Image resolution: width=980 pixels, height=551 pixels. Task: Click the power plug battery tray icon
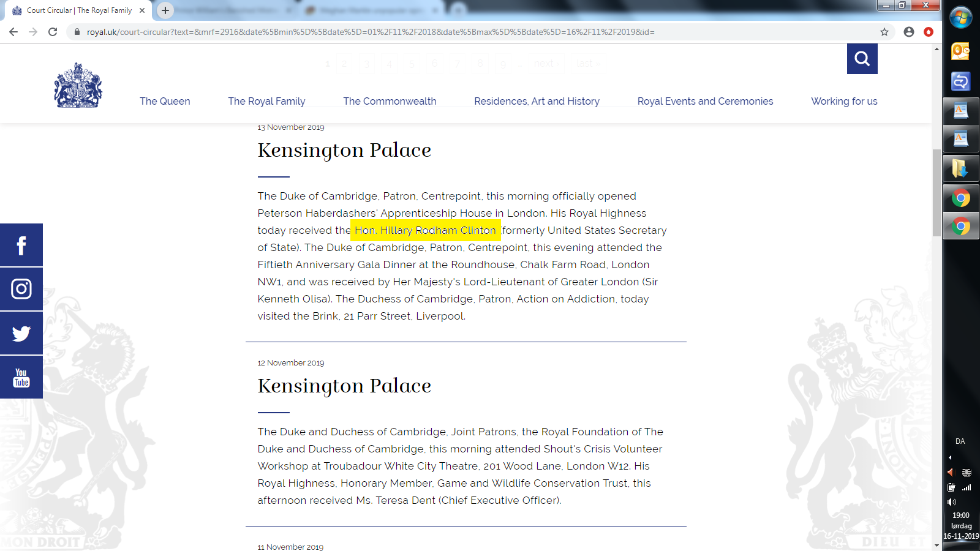click(x=951, y=487)
